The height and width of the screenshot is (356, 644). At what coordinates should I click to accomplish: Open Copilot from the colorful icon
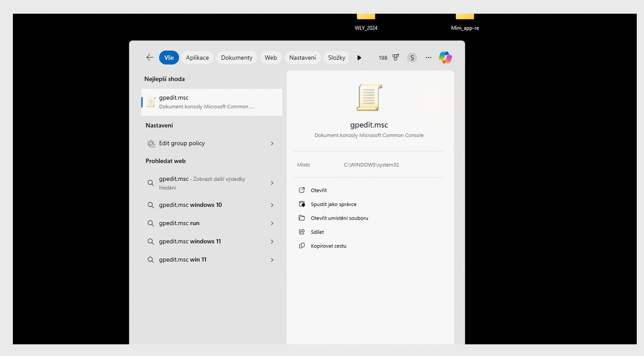click(445, 58)
